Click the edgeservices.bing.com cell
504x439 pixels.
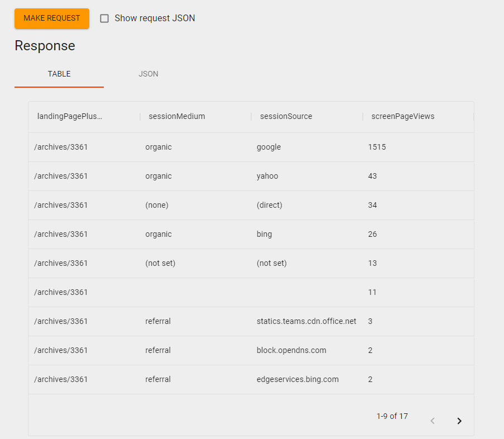[x=297, y=379]
